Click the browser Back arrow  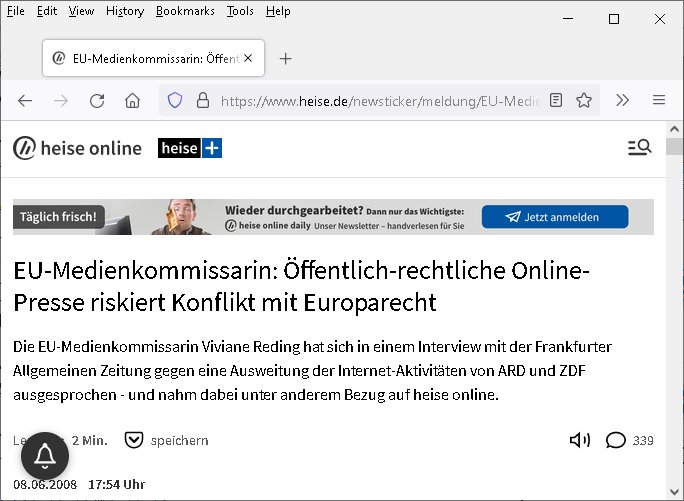tap(25, 100)
